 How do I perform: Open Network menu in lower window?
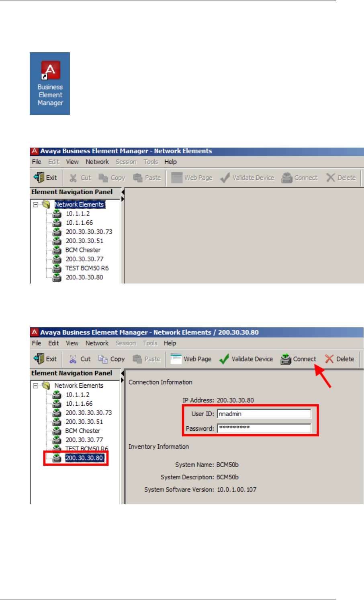97,343
